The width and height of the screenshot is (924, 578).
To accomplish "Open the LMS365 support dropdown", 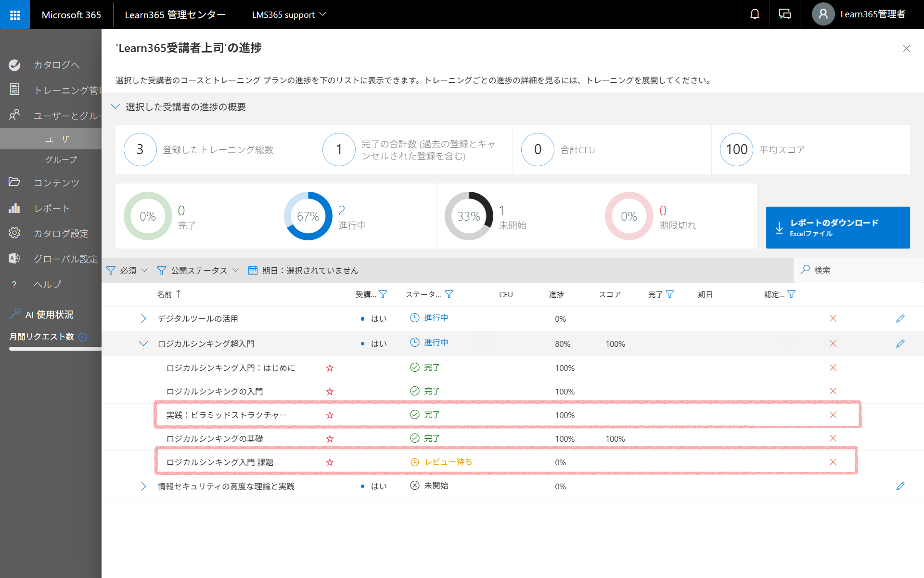I will (289, 14).
